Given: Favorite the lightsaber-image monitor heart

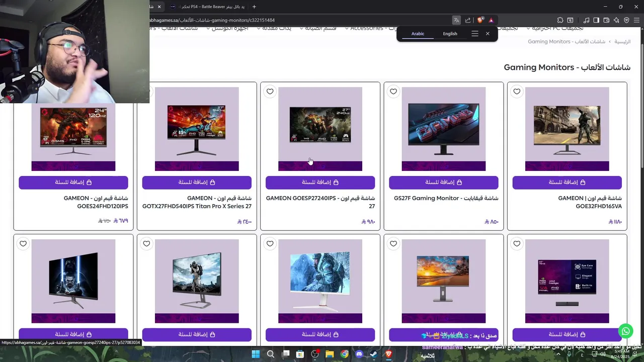Looking at the screenshot, I should pos(23,244).
